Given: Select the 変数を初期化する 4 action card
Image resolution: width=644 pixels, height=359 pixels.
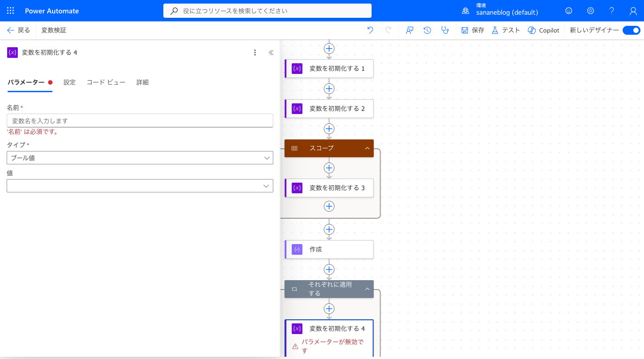Looking at the screenshot, I should tap(329, 339).
